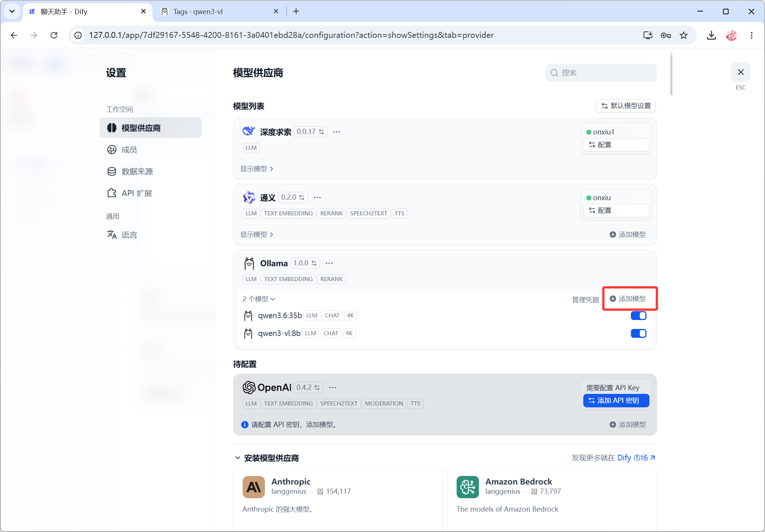The height and width of the screenshot is (532, 765).
Task: Open the Chrome profile avatar
Action: 731,35
